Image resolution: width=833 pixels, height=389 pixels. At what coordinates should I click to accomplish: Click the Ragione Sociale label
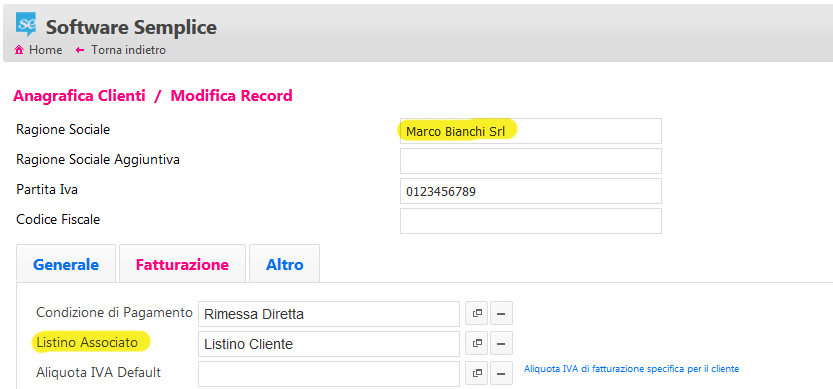(x=63, y=129)
